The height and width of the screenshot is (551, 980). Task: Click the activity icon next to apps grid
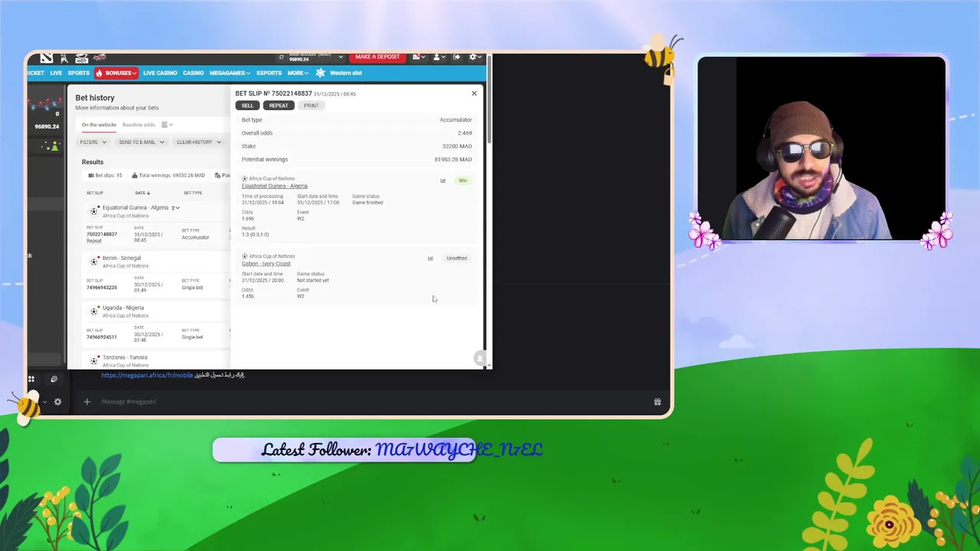click(54, 379)
